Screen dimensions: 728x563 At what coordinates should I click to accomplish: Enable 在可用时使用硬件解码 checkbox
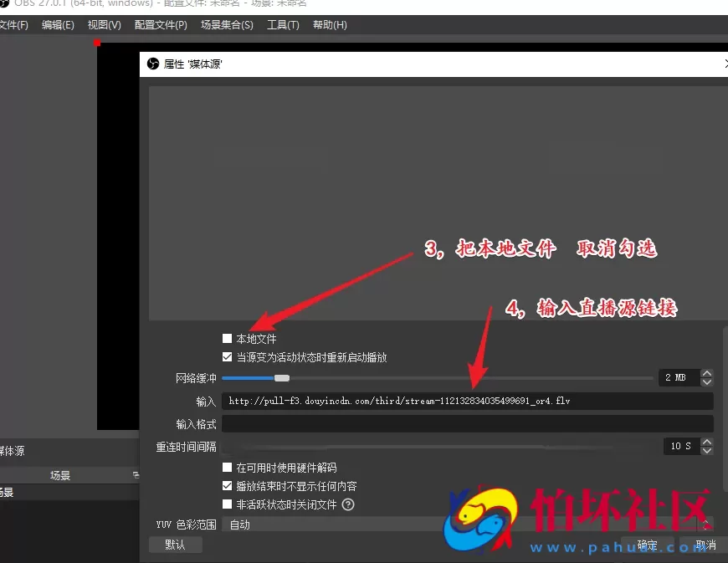click(x=228, y=468)
